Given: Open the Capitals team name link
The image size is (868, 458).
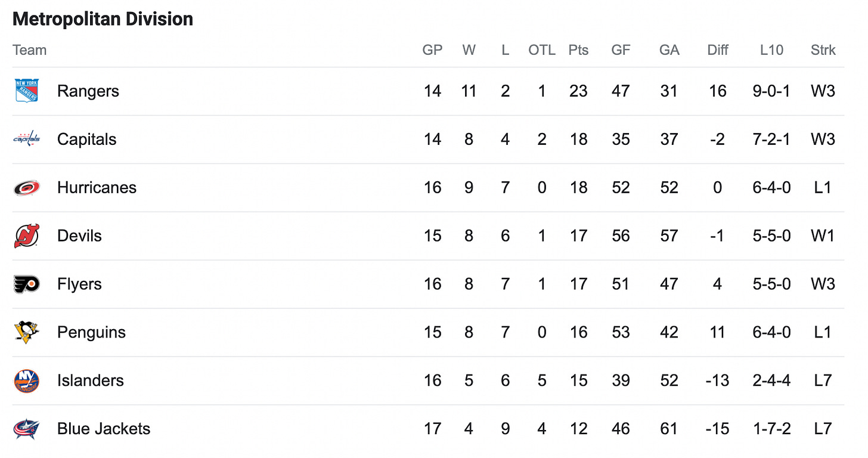Looking at the screenshot, I should coord(87,140).
